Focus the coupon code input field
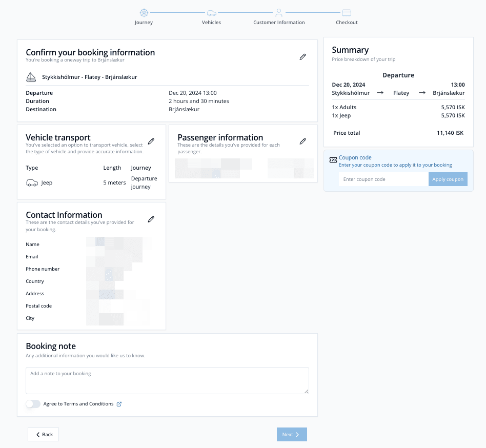The image size is (486, 448). 383,179
